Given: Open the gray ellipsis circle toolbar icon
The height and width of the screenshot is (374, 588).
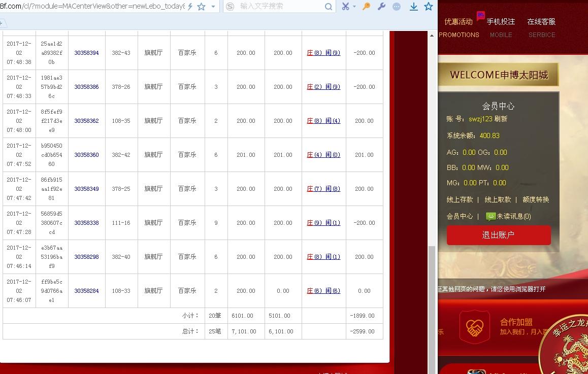Looking at the screenshot, I should (x=397, y=7).
